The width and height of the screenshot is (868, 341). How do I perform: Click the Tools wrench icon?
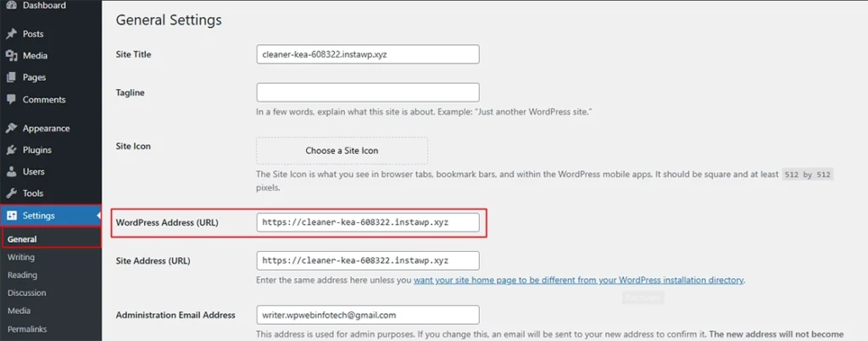[x=11, y=193]
